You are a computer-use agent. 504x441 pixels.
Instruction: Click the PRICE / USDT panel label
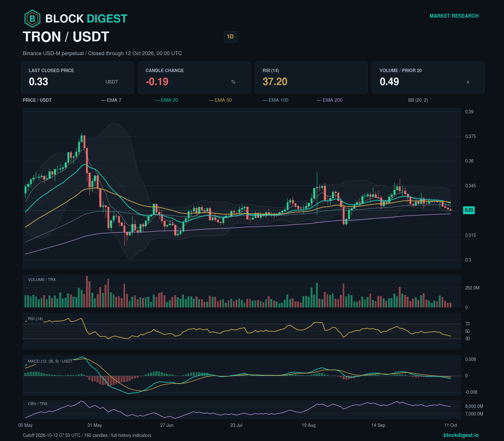click(37, 100)
